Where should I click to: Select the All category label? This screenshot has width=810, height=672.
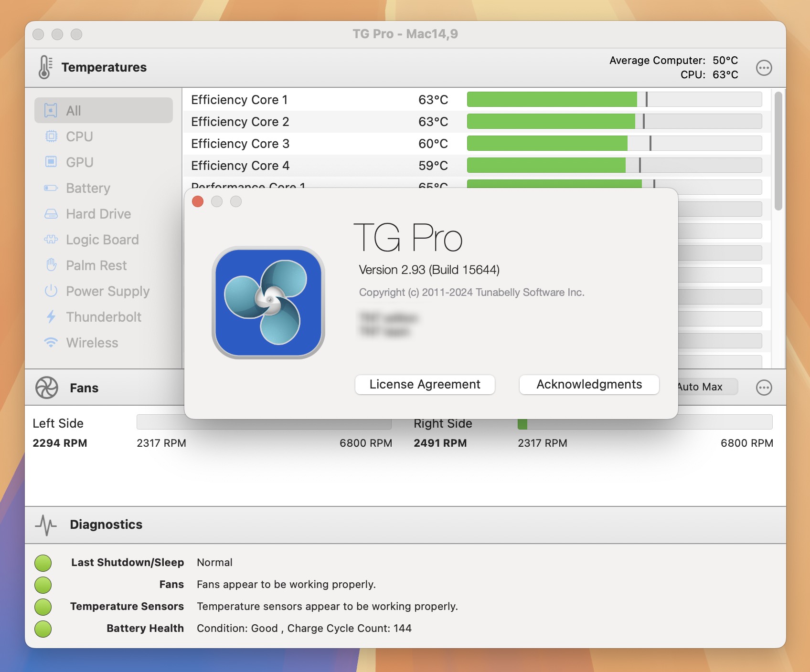coord(74,111)
